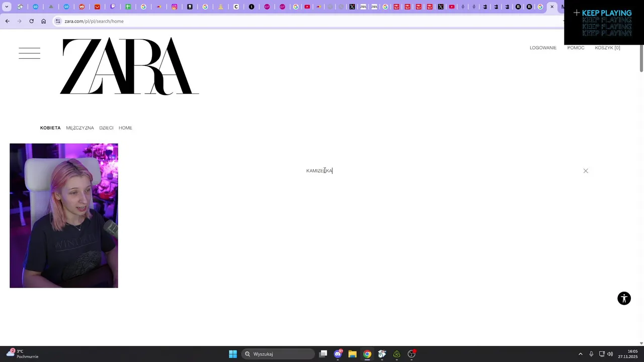Switch to the green plus-icon tab
Image resolution: width=644 pixels, height=362 pixels.
128,7
